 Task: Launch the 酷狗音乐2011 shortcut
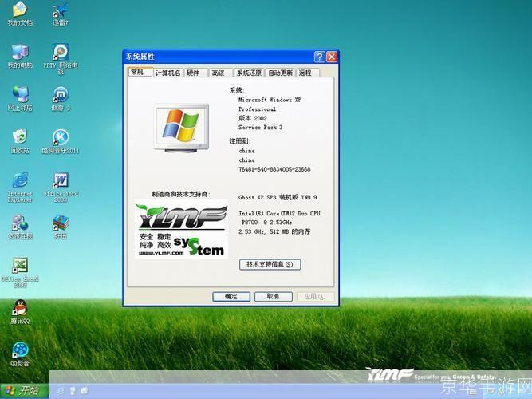click(x=61, y=141)
